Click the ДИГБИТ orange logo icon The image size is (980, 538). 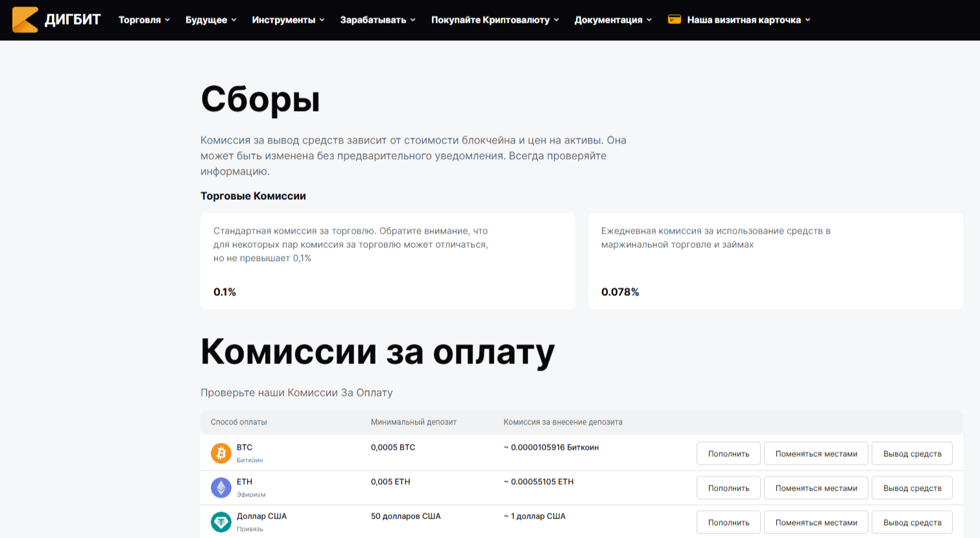25,19
